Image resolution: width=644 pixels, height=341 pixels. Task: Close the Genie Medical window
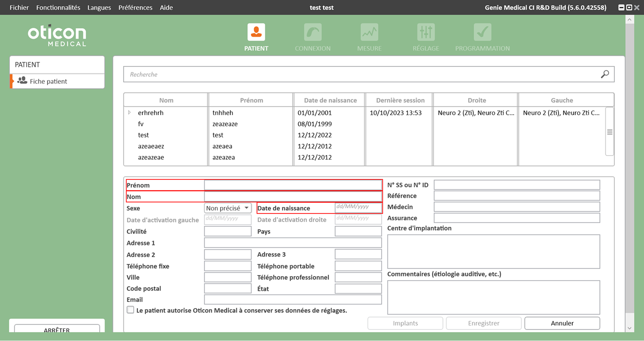pyautogui.click(x=636, y=8)
